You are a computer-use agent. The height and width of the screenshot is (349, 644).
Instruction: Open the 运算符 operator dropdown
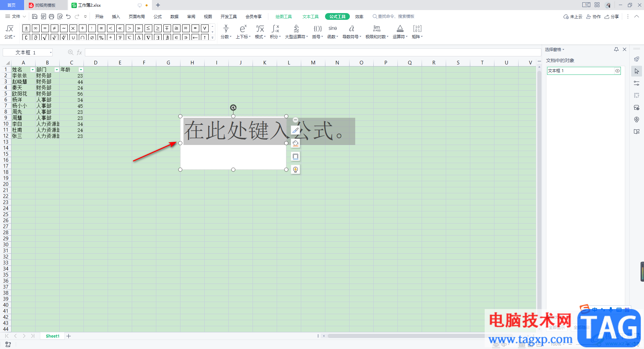pyautogui.click(x=400, y=32)
